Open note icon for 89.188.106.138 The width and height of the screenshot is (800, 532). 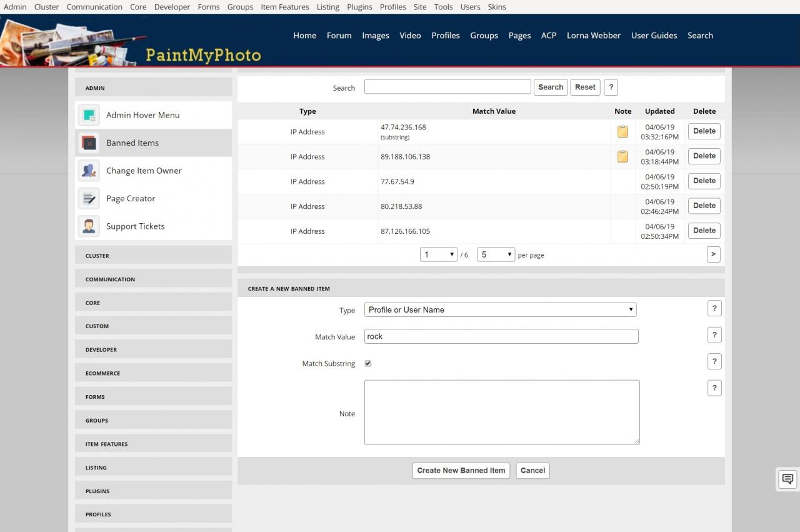point(622,156)
